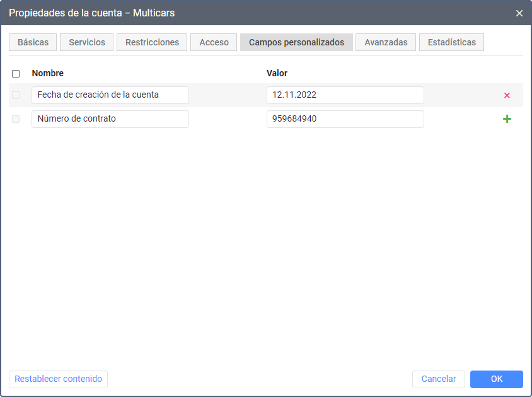Tick checkbox for Número de contrato row
This screenshot has height=397, width=532.
16,119
